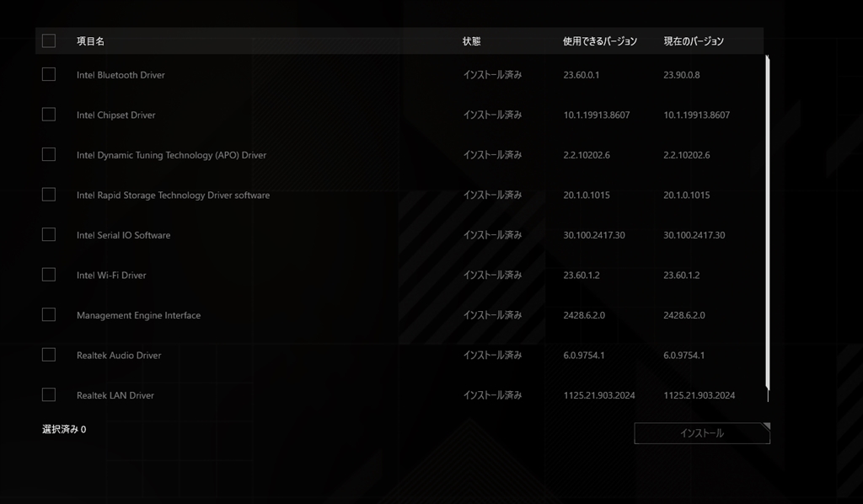
Task: Click the Intel Chipset Driver name
Action: click(x=115, y=115)
